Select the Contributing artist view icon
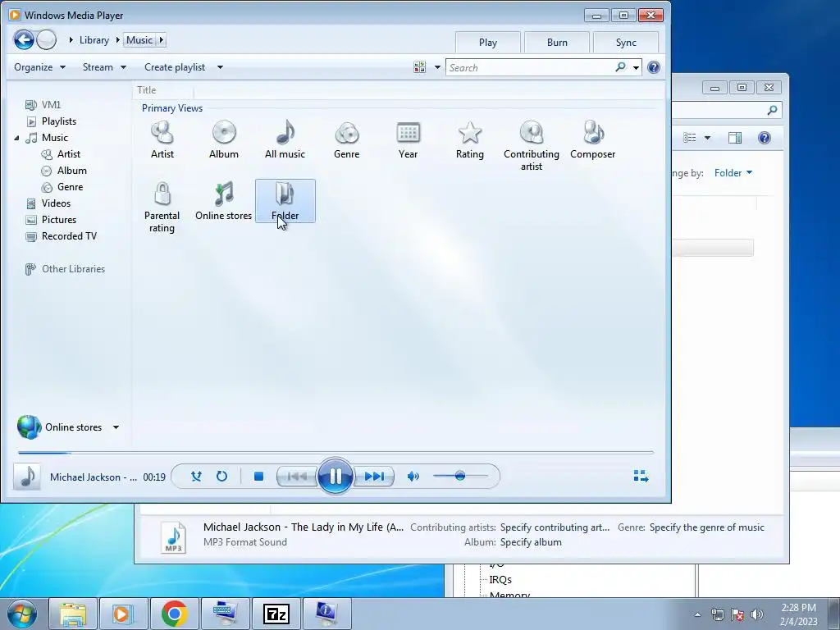 click(532, 146)
